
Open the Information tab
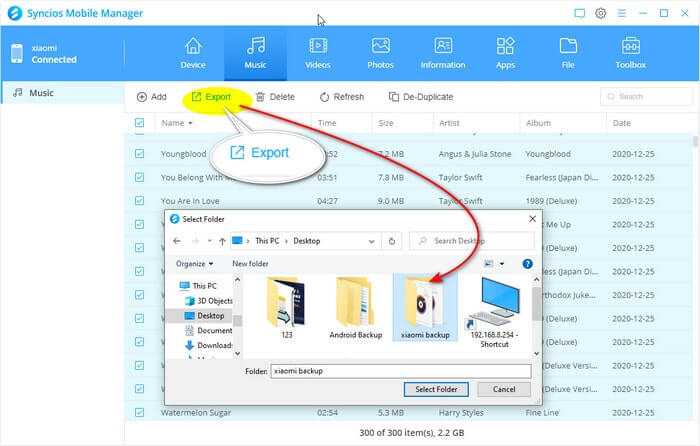pyautogui.click(x=443, y=53)
